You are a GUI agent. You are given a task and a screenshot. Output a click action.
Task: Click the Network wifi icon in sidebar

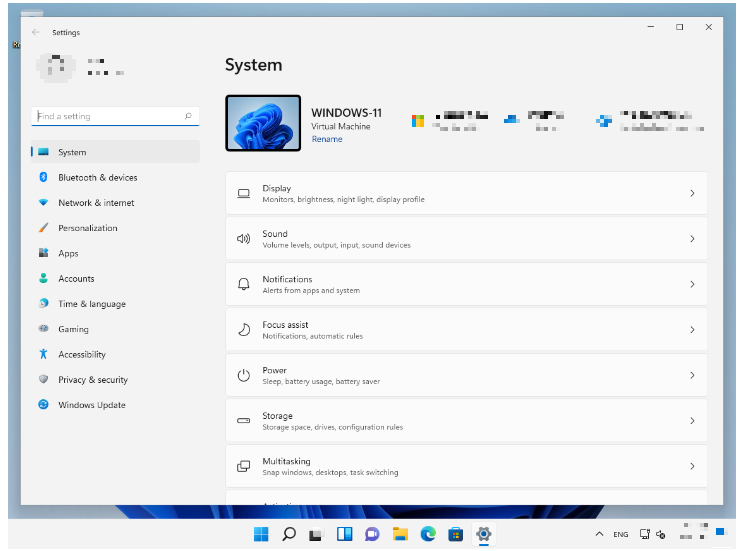pyautogui.click(x=43, y=202)
